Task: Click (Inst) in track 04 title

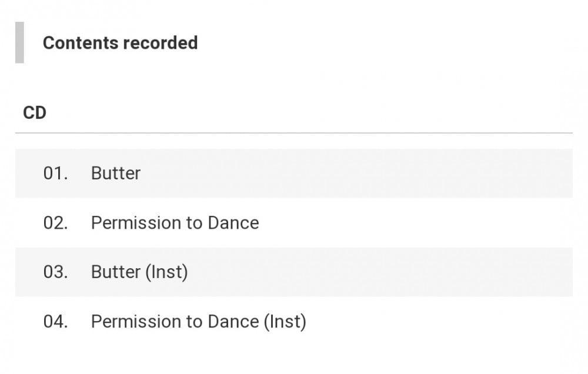Action: pos(285,322)
